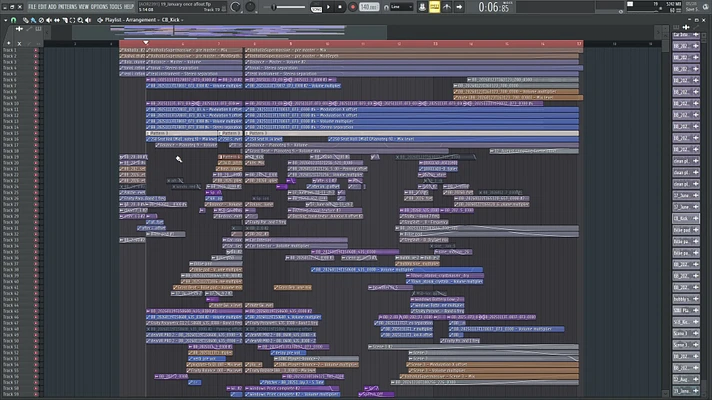Click the Record button in the transport
Viewport: 712px width, 400px height.
coord(352,7)
